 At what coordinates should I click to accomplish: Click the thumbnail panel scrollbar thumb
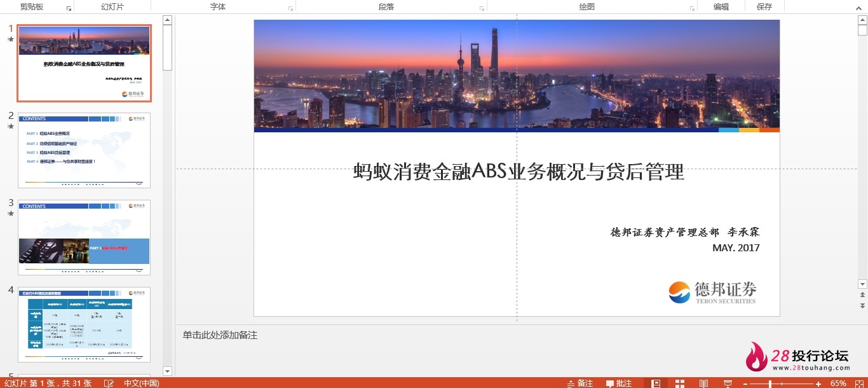(x=168, y=48)
